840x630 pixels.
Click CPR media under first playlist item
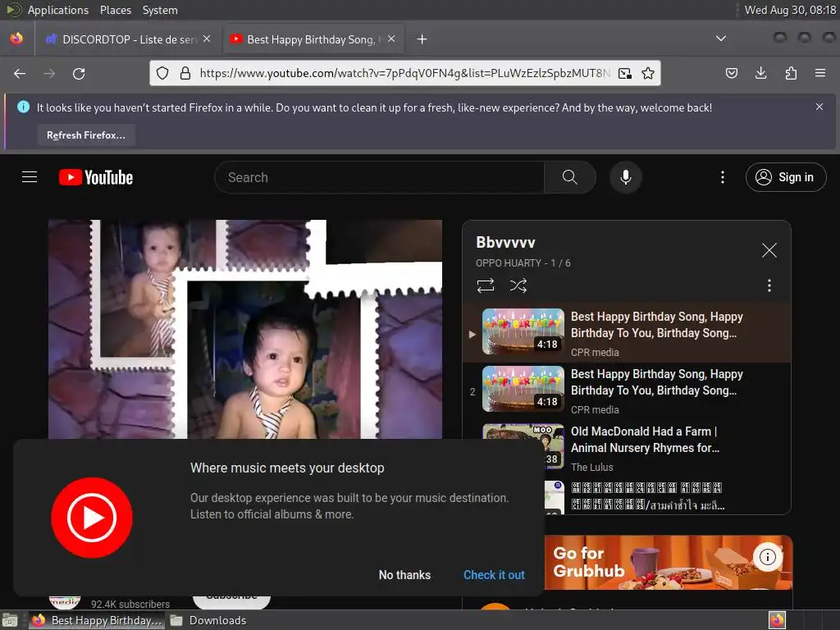pos(595,353)
